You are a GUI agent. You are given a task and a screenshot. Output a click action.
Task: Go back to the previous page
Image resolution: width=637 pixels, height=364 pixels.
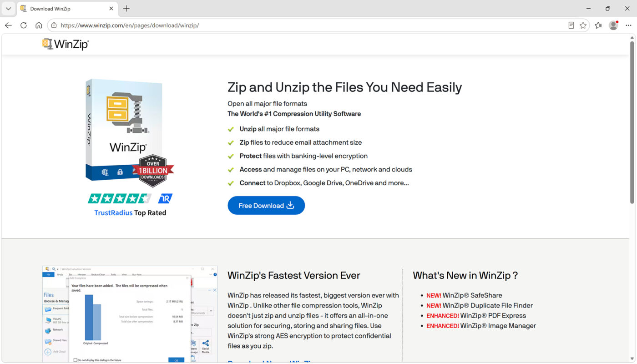point(8,25)
